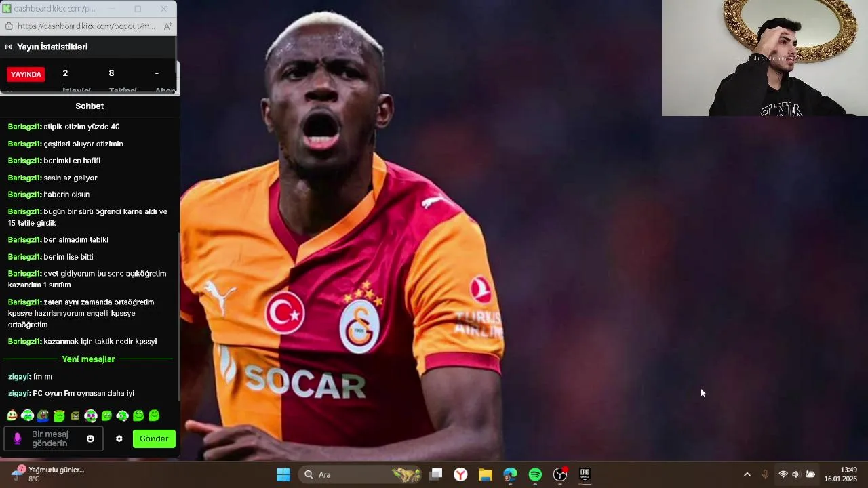Click the battery tray icon
The height and width of the screenshot is (488, 868).
coord(810,474)
